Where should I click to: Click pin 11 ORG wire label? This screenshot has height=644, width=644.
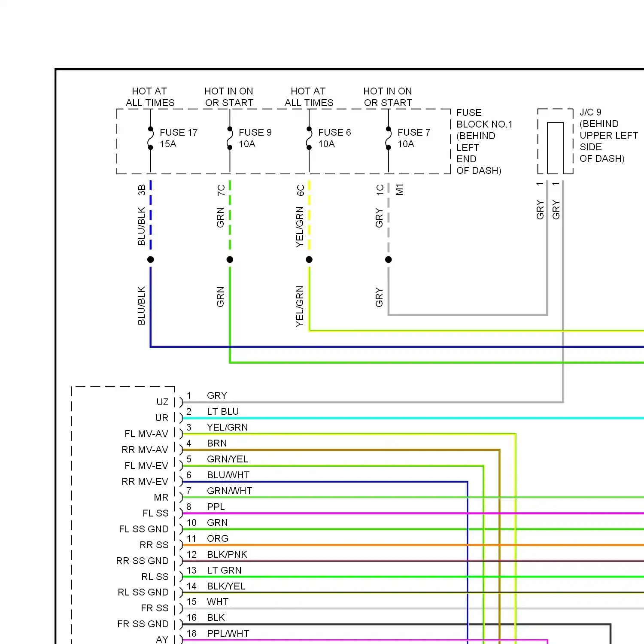tap(218, 538)
